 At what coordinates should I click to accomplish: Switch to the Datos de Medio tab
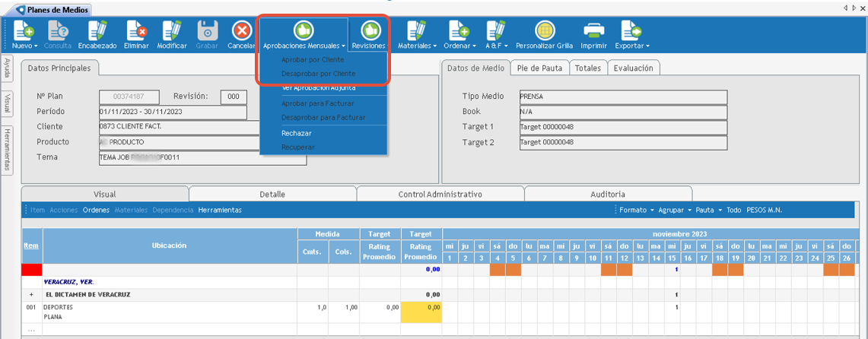coord(475,68)
